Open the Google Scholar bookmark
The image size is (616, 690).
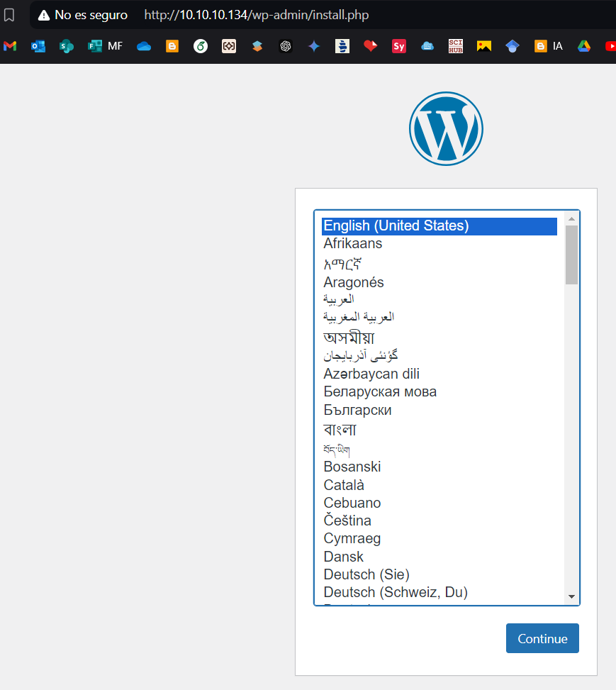pos(513,46)
